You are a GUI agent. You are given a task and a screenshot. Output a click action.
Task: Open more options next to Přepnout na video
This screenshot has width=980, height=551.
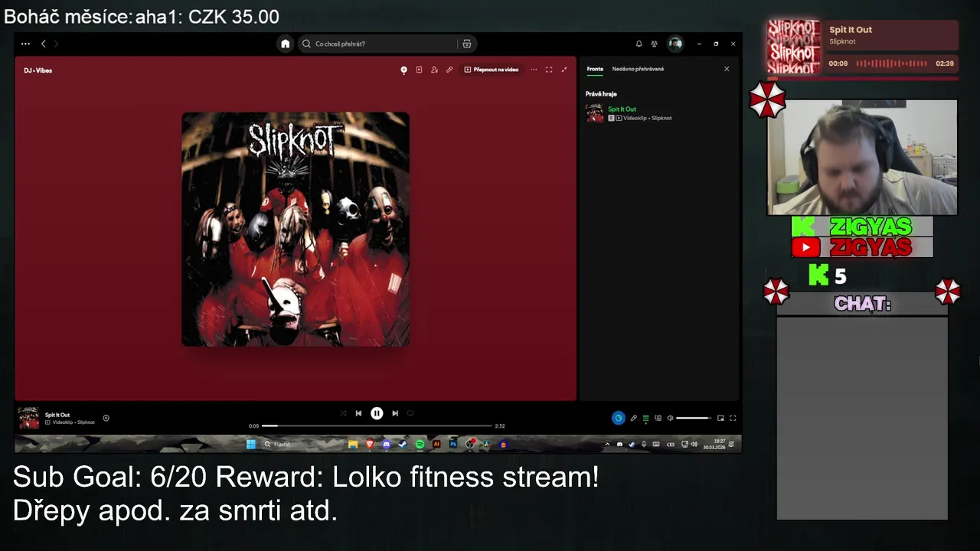point(534,70)
